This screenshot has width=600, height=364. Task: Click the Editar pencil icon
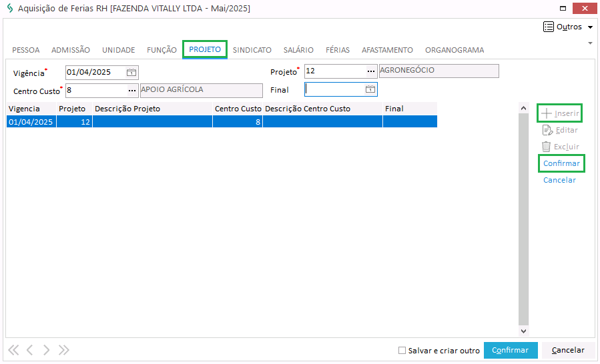tap(547, 131)
